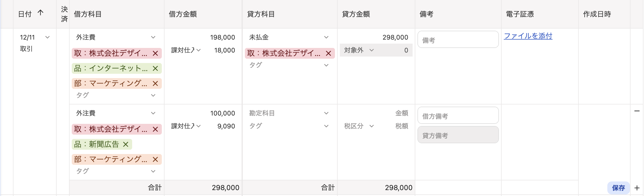Remove first row's debit 株式会社デザイ partner tag
644x196 pixels.
pyautogui.click(x=155, y=53)
